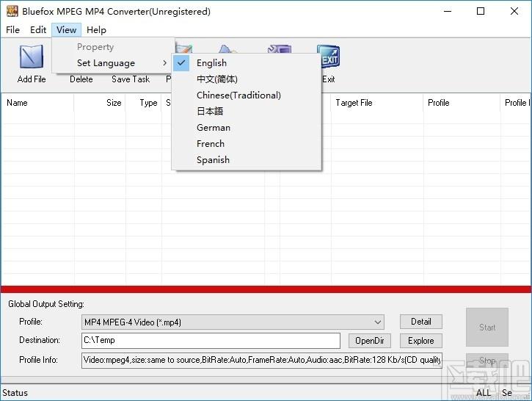Choose 日本語 language
The height and width of the screenshot is (401, 532).
click(x=247, y=112)
